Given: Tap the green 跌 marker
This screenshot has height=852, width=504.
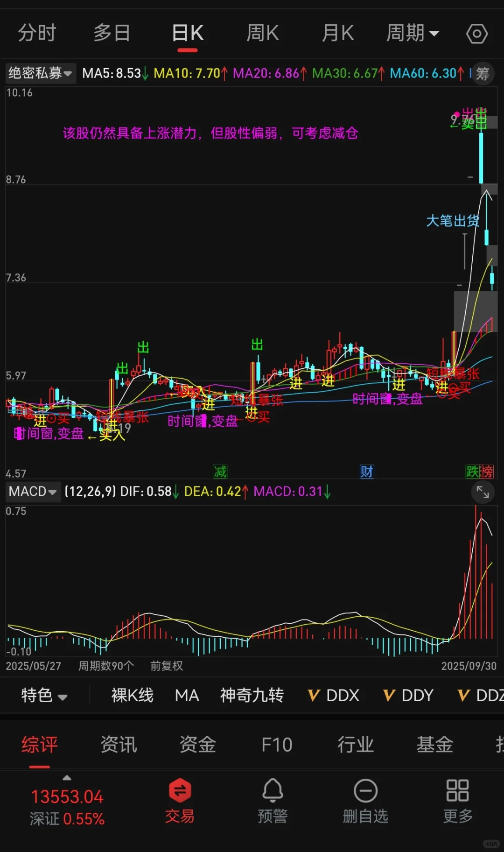Looking at the screenshot, I should (472, 472).
